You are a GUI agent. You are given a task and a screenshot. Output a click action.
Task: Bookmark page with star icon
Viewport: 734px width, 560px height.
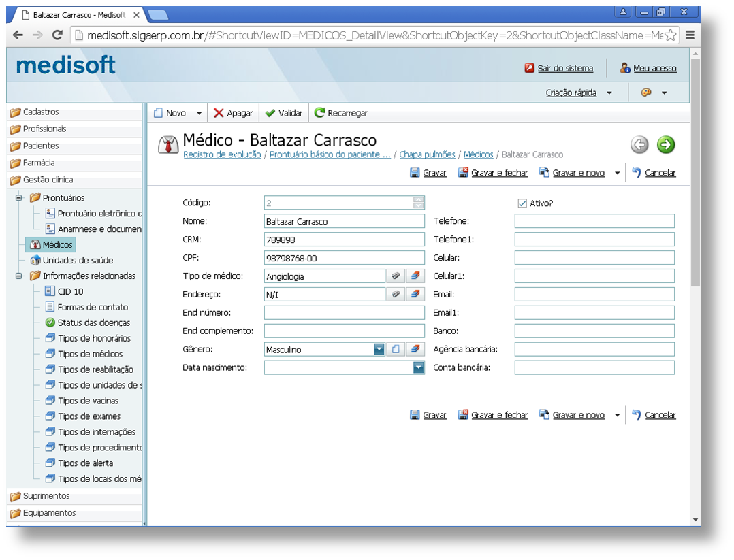coord(670,35)
